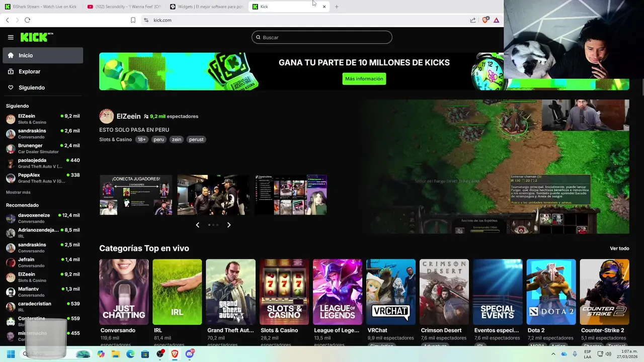644x362 pixels.
Task: Show hidden system tray icons
Action: click(x=553, y=354)
